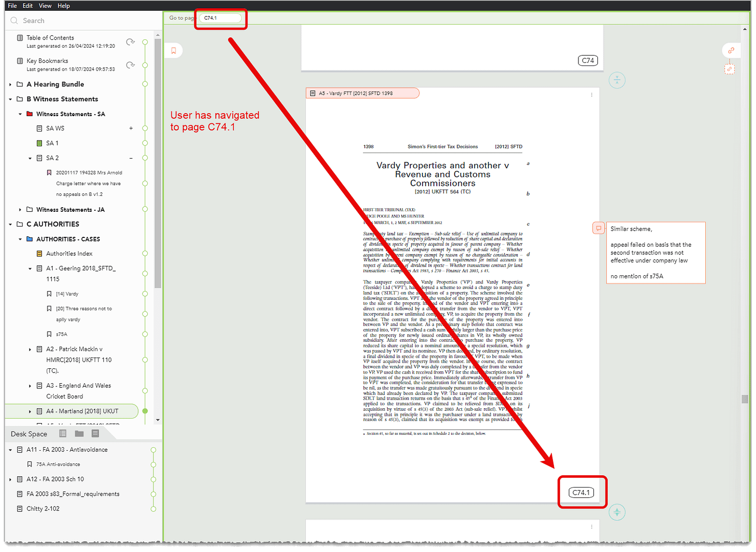Click the comment icon beside the note
Screen dimensions: 756x552
point(598,228)
